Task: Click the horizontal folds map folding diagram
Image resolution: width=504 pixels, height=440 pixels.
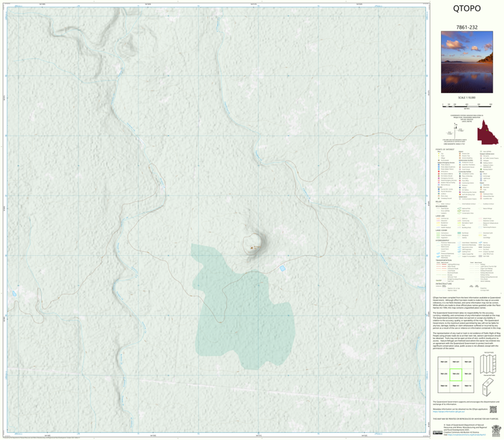Action: tap(488, 364)
